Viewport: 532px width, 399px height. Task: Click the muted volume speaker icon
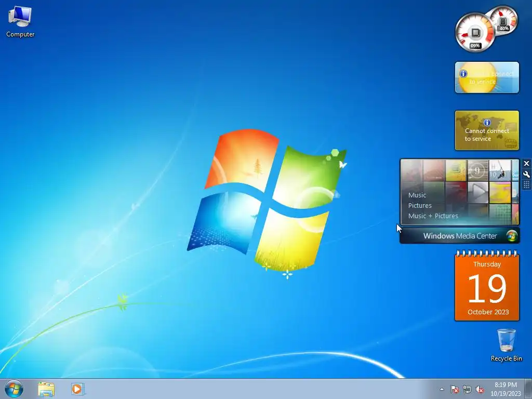(x=480, y=389)
